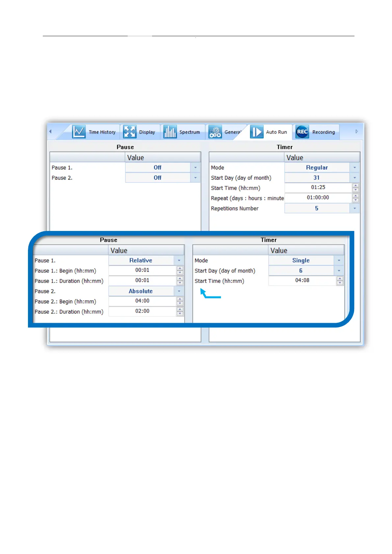This screenshot has width=392, height=554.
Task: Click Repeat 01:00:00 field
Action: pos(318,198)
